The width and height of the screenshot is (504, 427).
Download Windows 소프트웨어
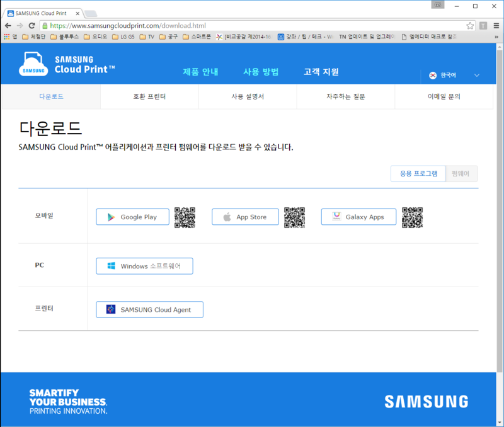pyautogui.click(x=144, y=266)
